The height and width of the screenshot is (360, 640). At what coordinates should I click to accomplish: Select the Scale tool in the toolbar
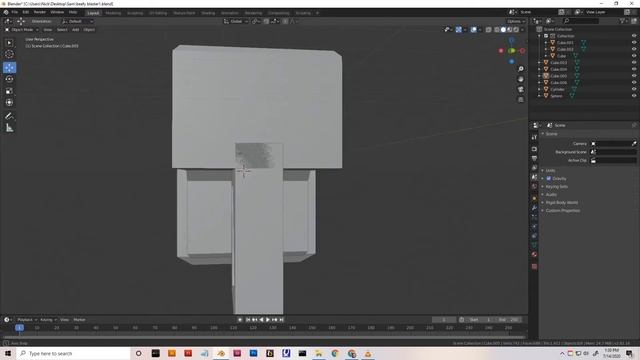9,91
